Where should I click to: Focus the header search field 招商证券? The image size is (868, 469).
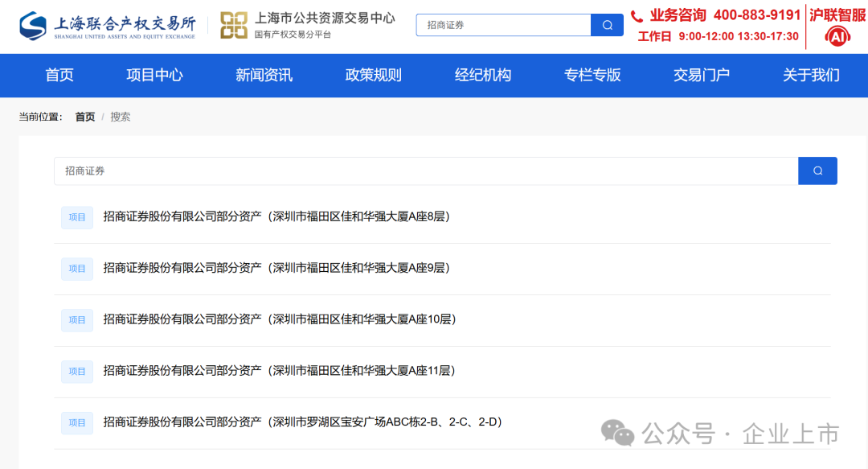[503, 25]
